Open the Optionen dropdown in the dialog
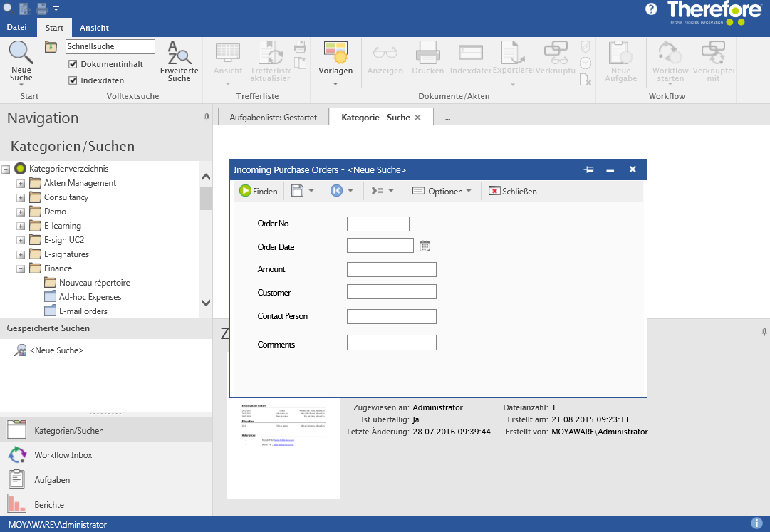This screenshot has height=532, width=770. (x=442, y=191)
